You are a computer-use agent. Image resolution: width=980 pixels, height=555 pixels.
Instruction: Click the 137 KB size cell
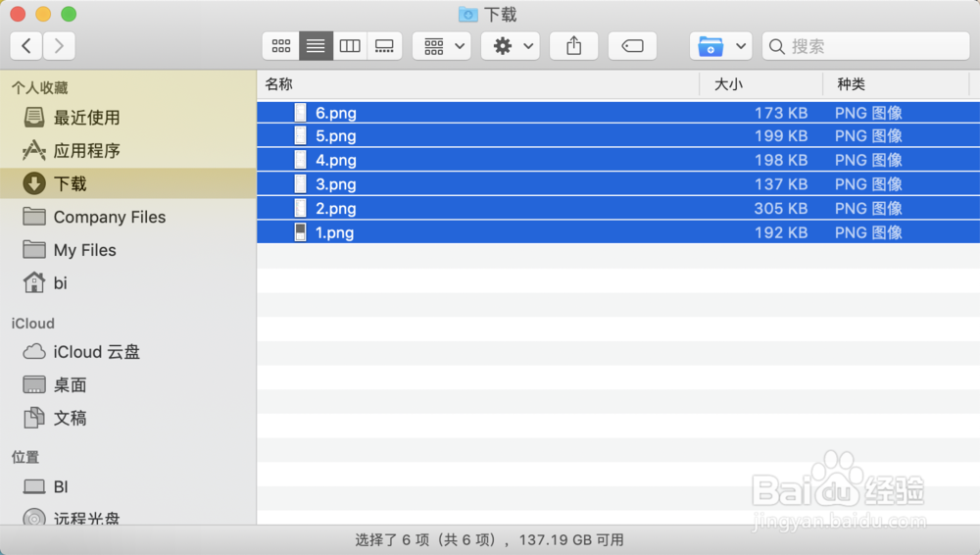click(x=781, y=184)
